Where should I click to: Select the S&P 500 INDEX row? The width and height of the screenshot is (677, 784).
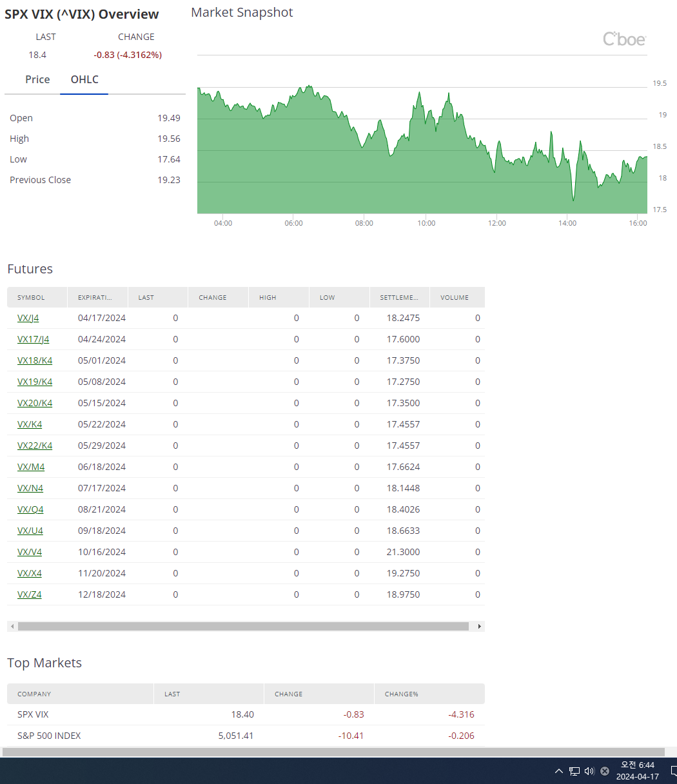246,736
